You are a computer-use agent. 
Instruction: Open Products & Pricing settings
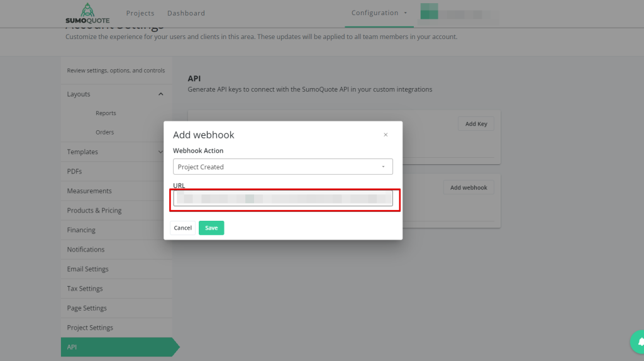tap(94, 210)
